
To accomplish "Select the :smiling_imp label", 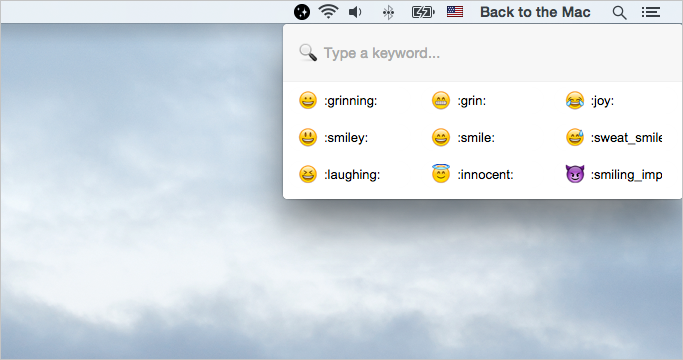I will point(626,175).
